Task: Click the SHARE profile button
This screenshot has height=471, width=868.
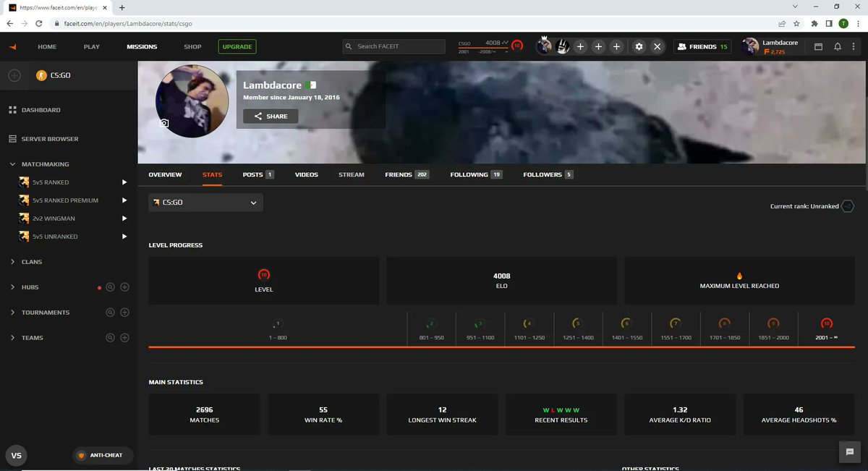Action: (271, 116)
